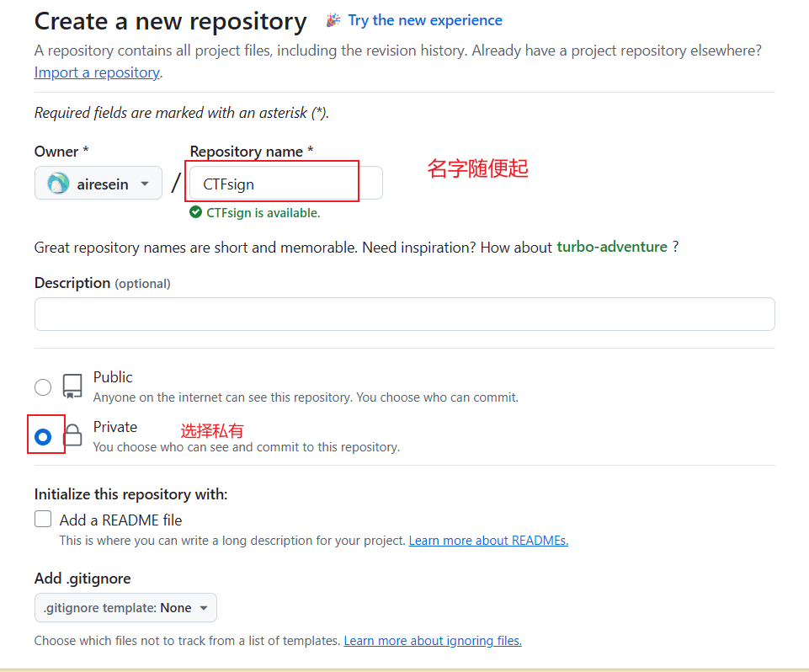809x672 pixels.
Task: Select the Private radio button
Action: pyautogui.click(x=43, y=436)
